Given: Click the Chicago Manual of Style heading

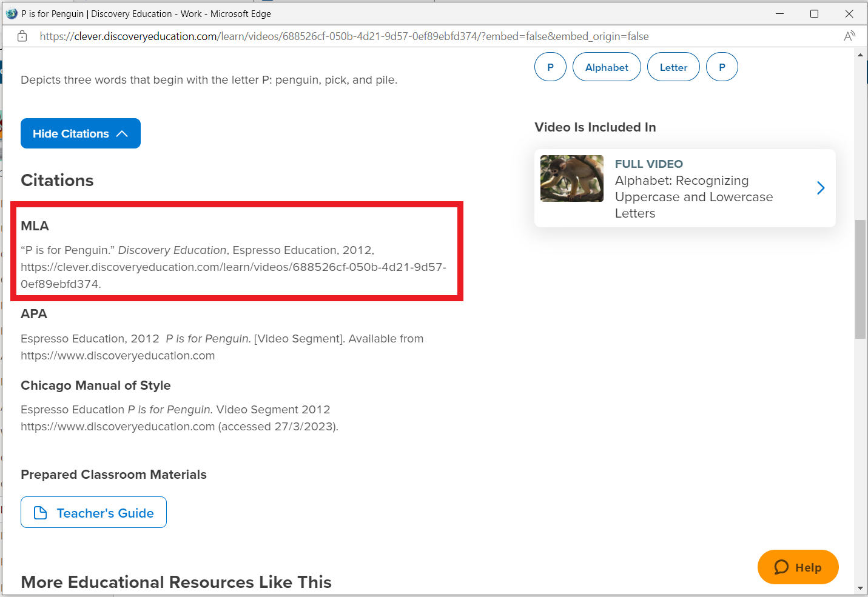Looking at the screenshot, I should click(x=96, y=385).
